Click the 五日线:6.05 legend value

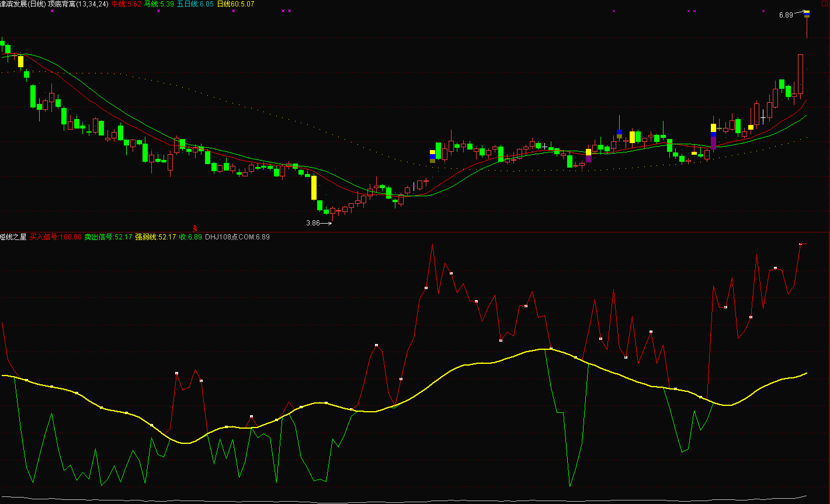pos(195,4)
